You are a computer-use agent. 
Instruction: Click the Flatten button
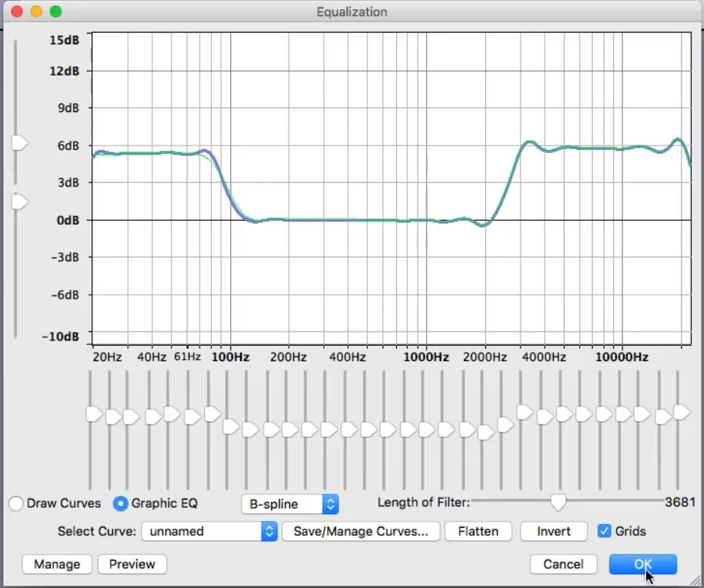pos(478,532)
